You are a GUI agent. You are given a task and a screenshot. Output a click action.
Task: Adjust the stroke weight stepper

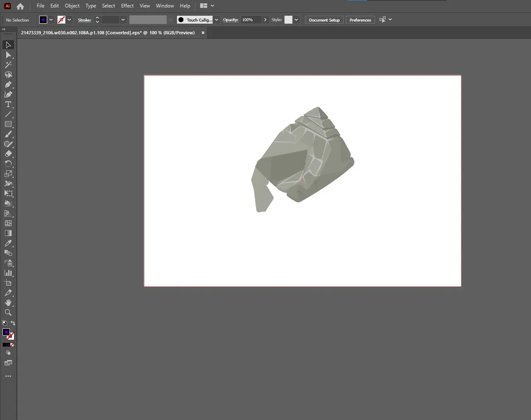coord(97,20)
